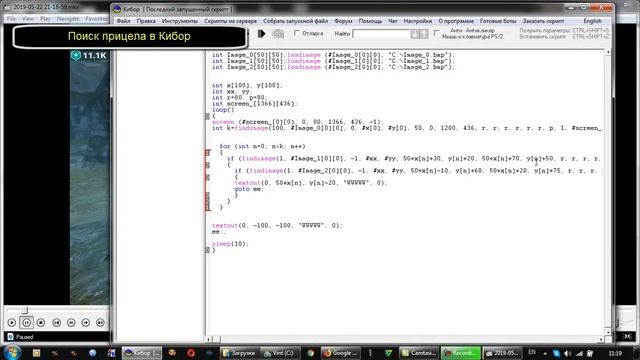The image size is (640, 360).
Task: Open the Помощь menu
Action: pos(370,21)
